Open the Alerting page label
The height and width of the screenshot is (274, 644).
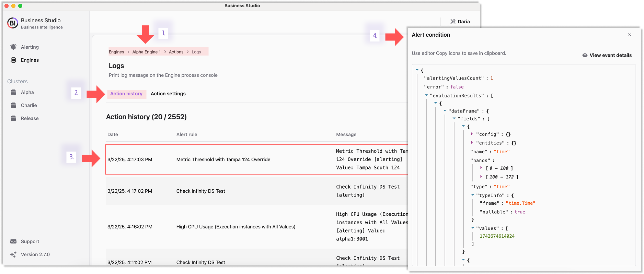[30, 47]
